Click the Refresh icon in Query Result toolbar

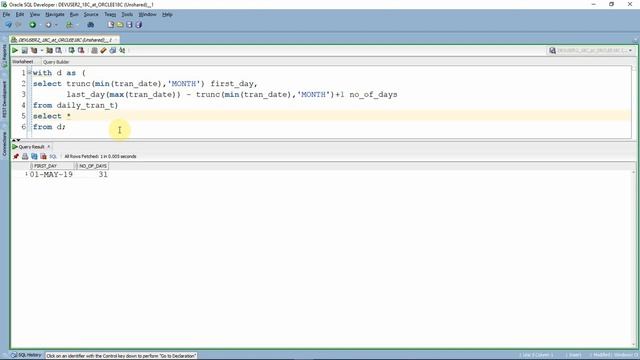pos(34,157)
